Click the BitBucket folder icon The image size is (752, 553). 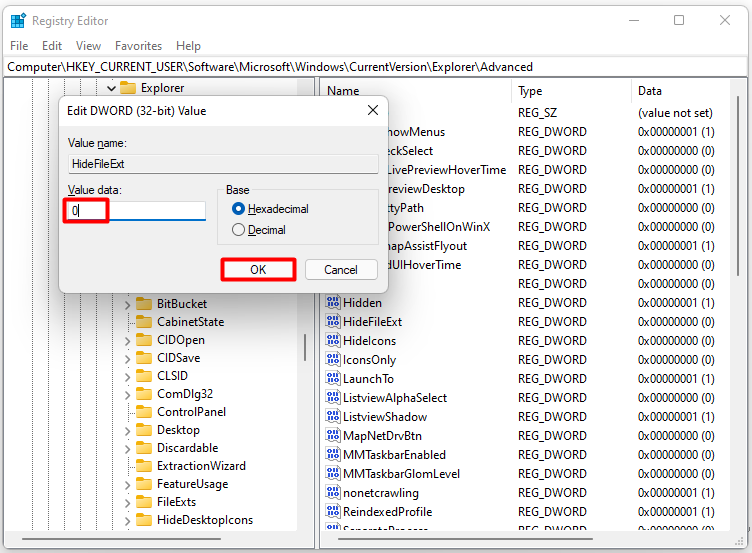pos(144,304)
